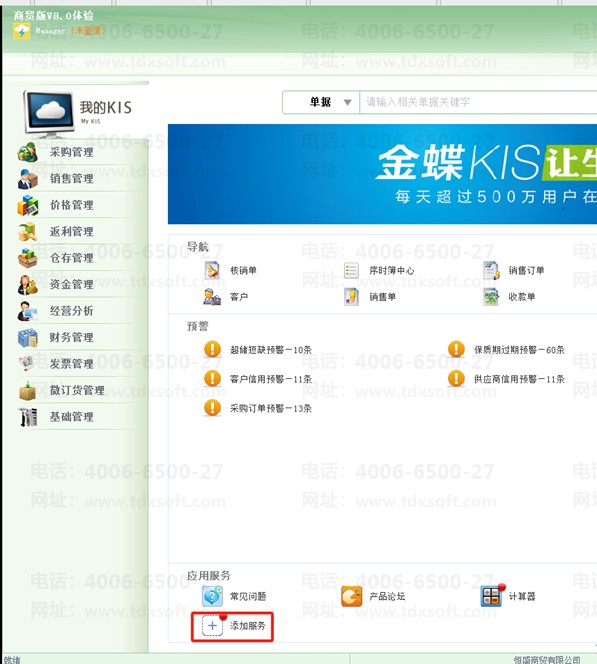Expand the 单据 search type dropdown
597x664 pixels.
pyautogui.click(x=321, y=102)
